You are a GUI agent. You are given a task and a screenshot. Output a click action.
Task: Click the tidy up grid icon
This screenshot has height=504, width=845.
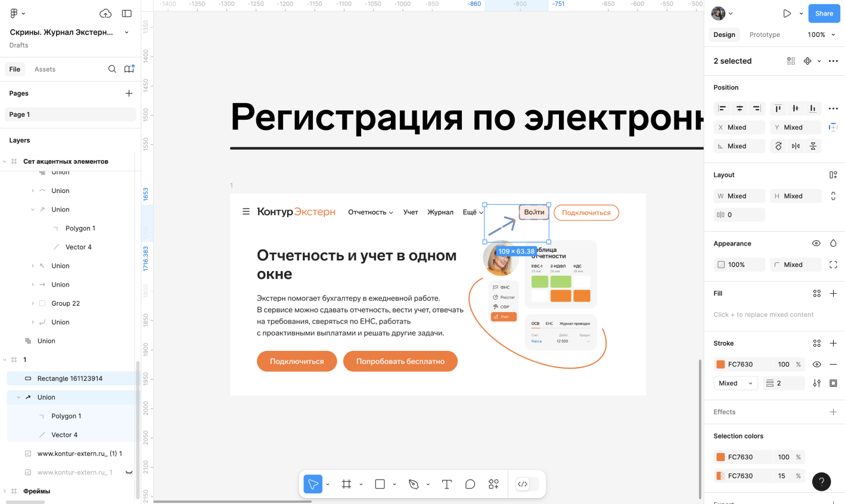(791, 61)
